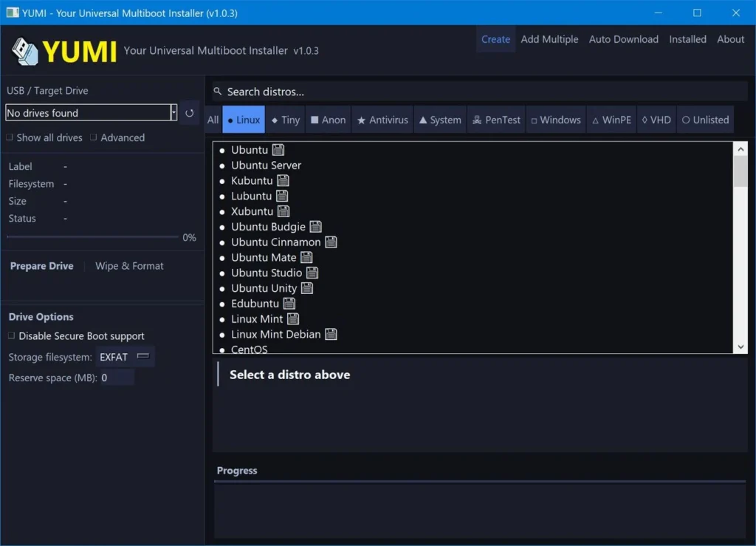The width and height of the screenshot is (756, 546).
Task: Click the YUMI USB drive logo
Action: tap(24, 51)
